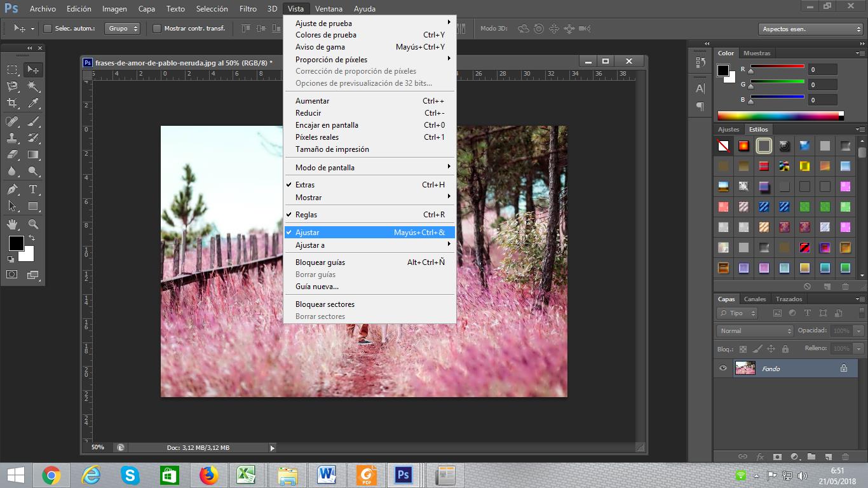Select the Eraser tool
Viewport: 868px width, 488px height.
(x=12, y=154)
